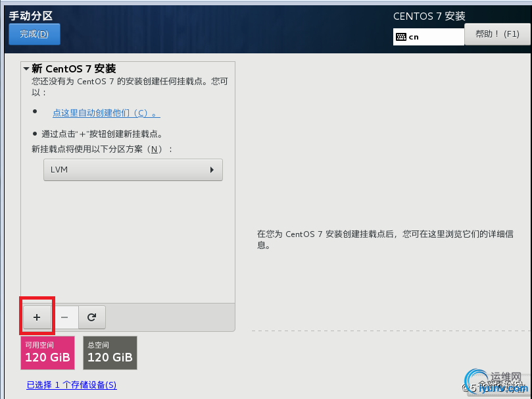Open 帮助！(F1) help button

(497, 34)
